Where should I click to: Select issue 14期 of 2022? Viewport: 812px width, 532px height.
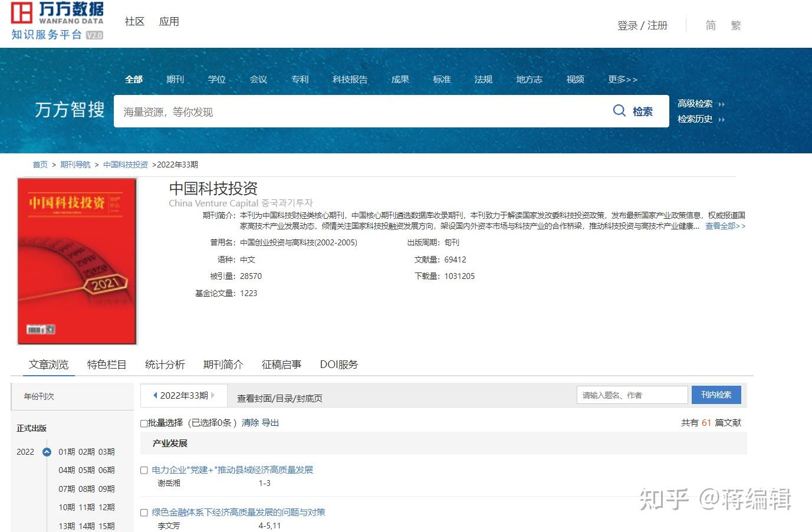[x=87, y=526]
